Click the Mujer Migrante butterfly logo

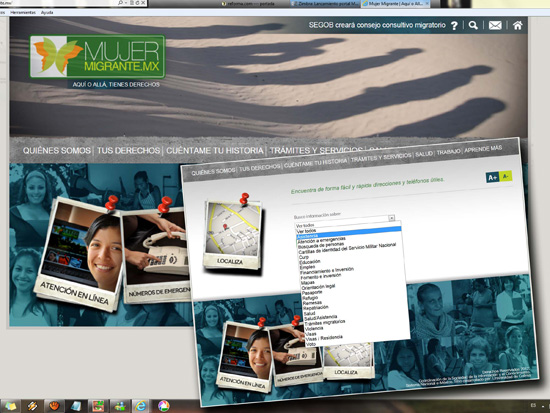click(97, 56)
